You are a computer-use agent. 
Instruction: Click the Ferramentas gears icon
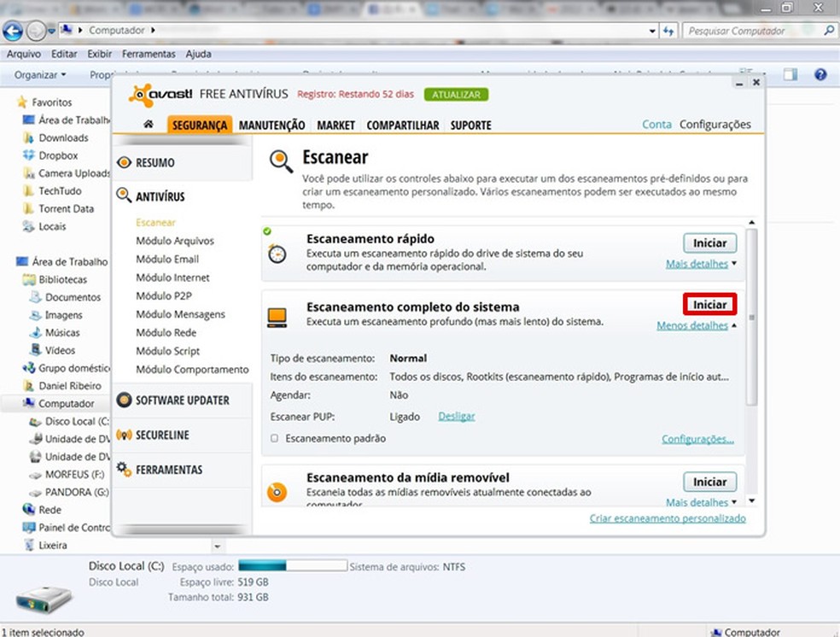(x=124, y=470)
